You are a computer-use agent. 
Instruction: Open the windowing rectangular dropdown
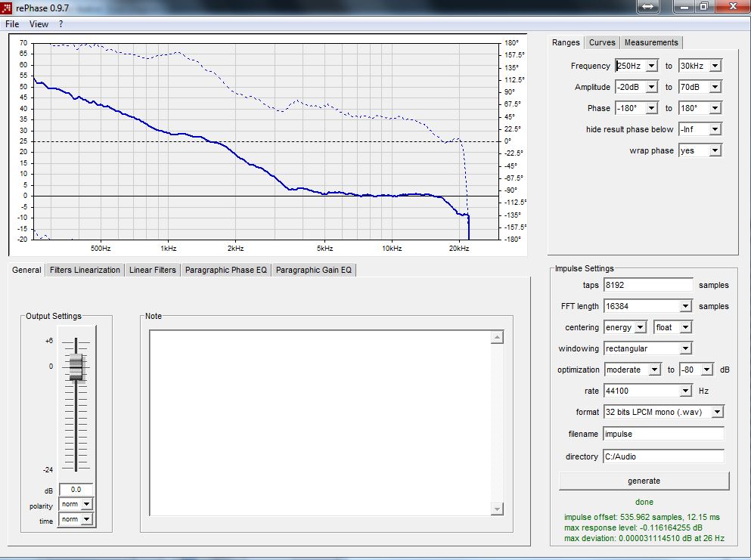click(685, 348)
